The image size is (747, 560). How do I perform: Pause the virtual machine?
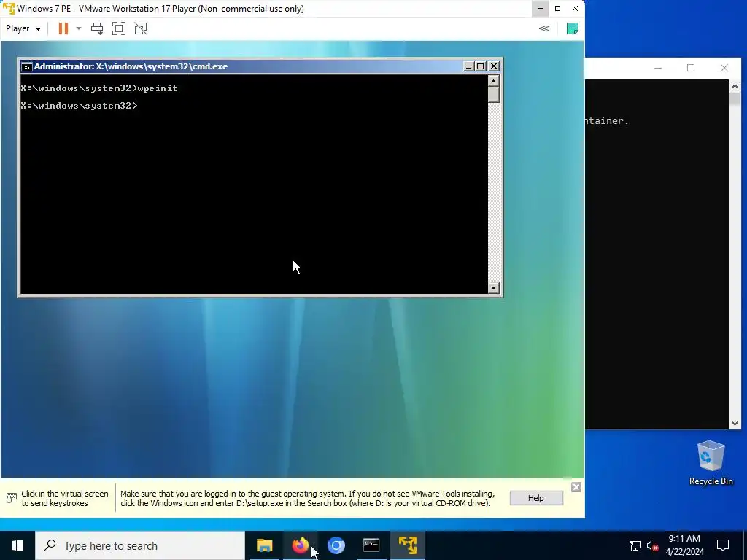coord(63,28)
